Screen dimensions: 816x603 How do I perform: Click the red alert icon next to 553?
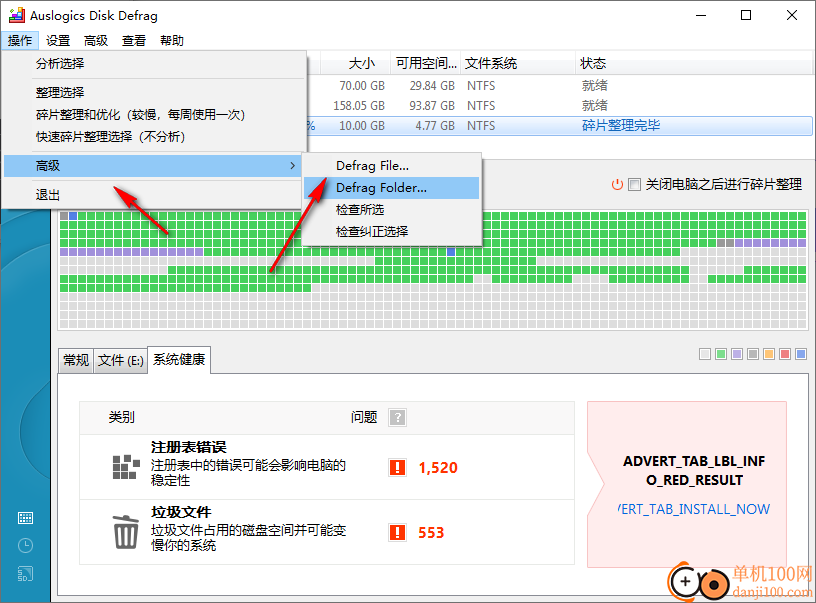coord(398,532)
